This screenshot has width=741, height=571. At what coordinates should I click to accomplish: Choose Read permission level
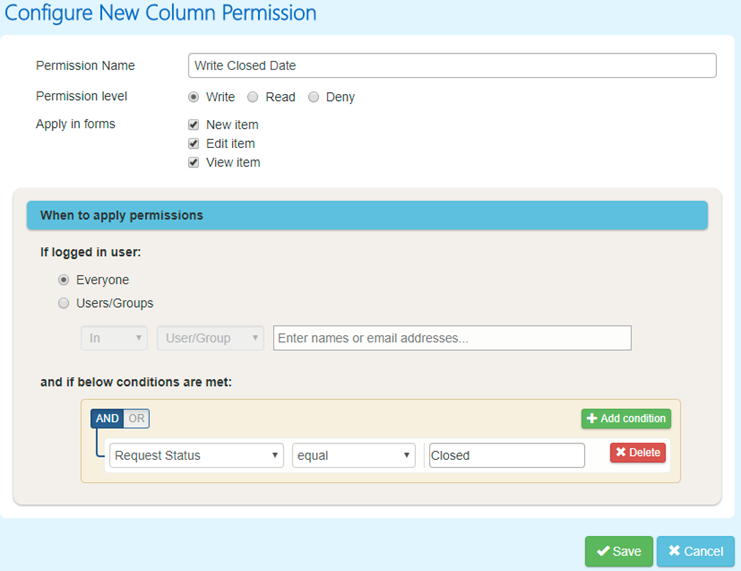point(253,97)
